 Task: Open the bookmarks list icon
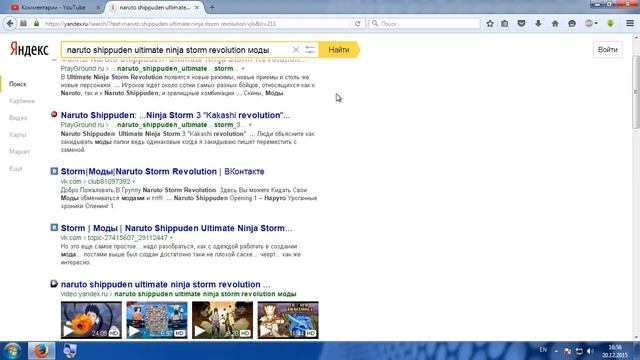point(505,24)
